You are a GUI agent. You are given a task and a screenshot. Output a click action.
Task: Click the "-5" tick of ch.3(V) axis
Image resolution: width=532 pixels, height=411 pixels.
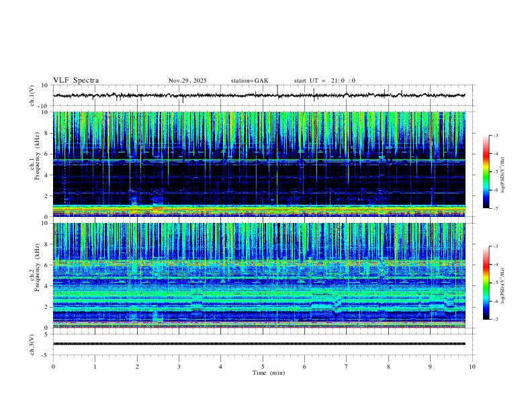point(46,355)
